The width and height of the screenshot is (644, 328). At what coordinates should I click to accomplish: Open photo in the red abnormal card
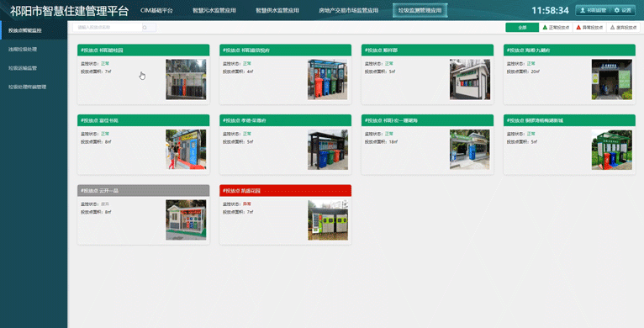coord(328,220)
